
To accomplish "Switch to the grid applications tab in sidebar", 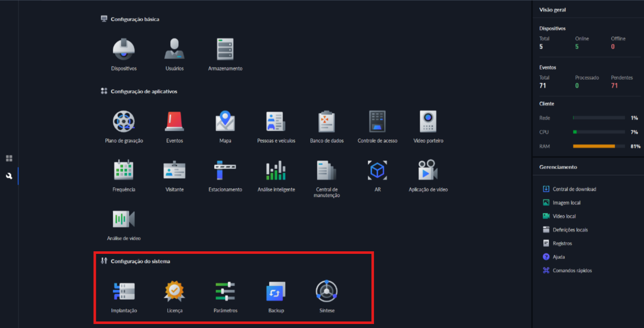I will point(9,158).
